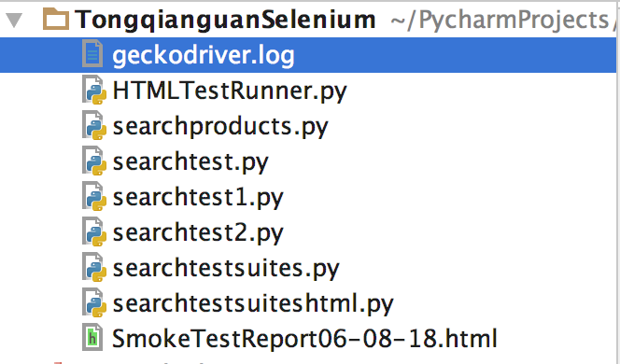The image size is (620, 364).
Task: Select the searchtestsuites.py file
Action: (x=226, y=269)
